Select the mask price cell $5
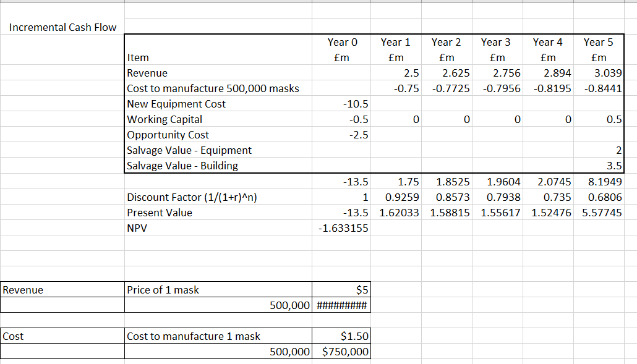This screenshot has width=637, height=364. click(341, 290)
